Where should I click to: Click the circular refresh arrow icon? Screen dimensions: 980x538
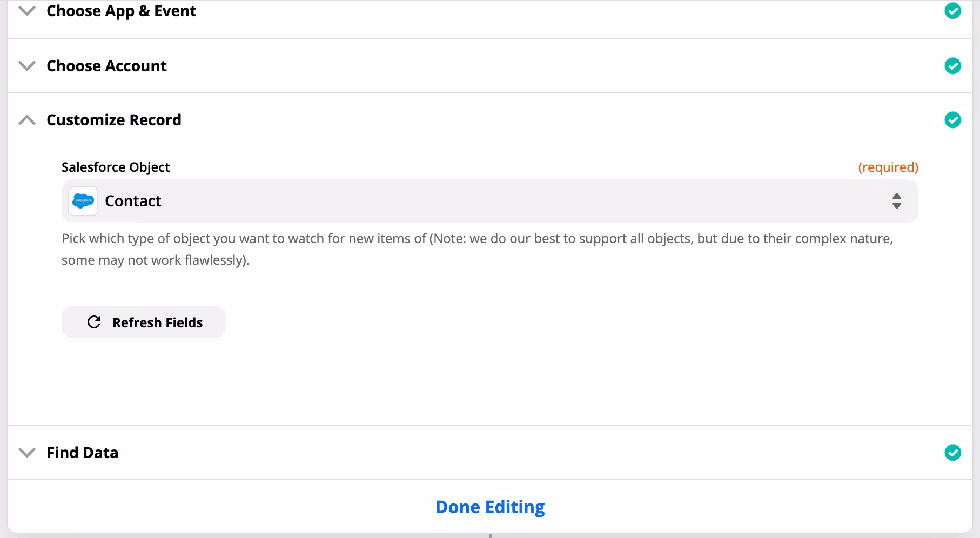94,322
